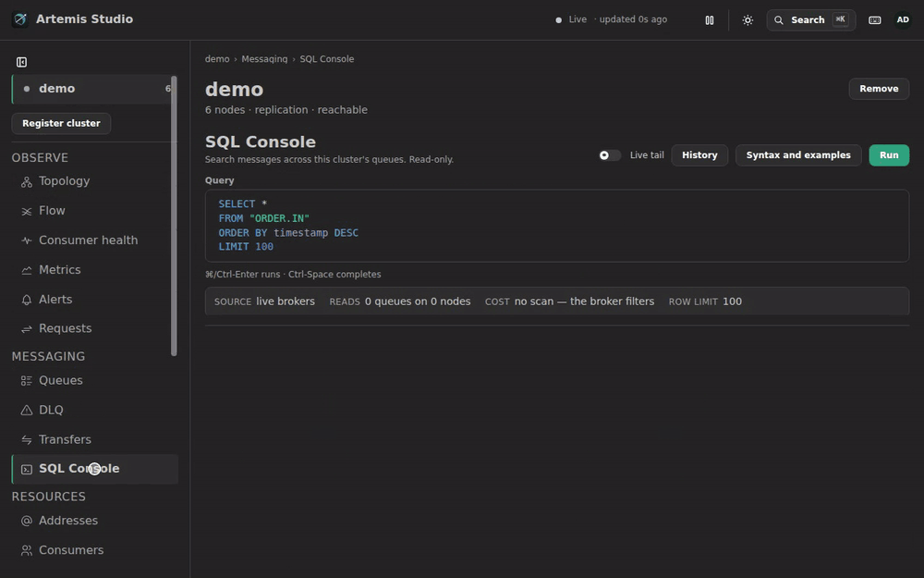Click "live brokers" source value
Viewport: 924px width, 578px height.
(x=286, y=301)
